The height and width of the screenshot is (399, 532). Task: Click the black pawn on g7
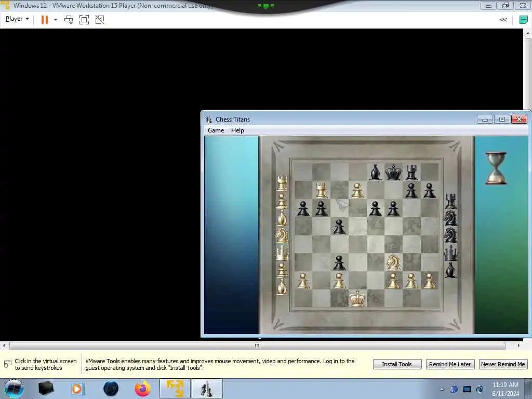point(411,190)
